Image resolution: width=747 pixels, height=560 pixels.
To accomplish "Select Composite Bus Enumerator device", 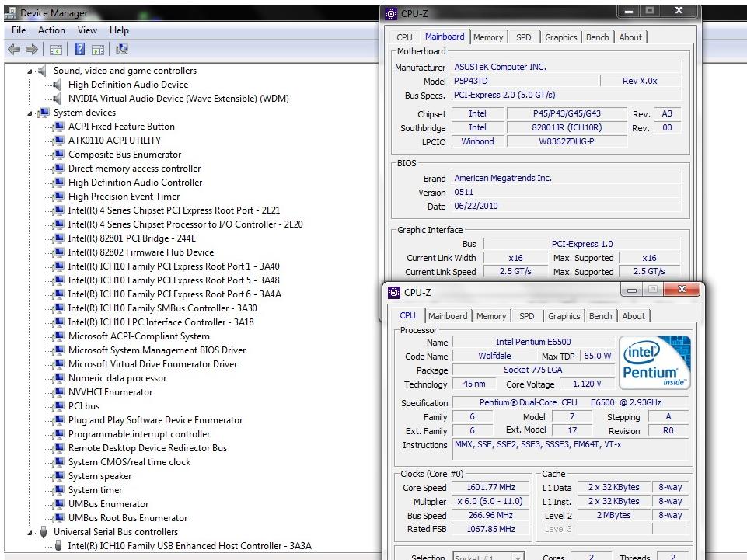I will [x=125, y=155].
